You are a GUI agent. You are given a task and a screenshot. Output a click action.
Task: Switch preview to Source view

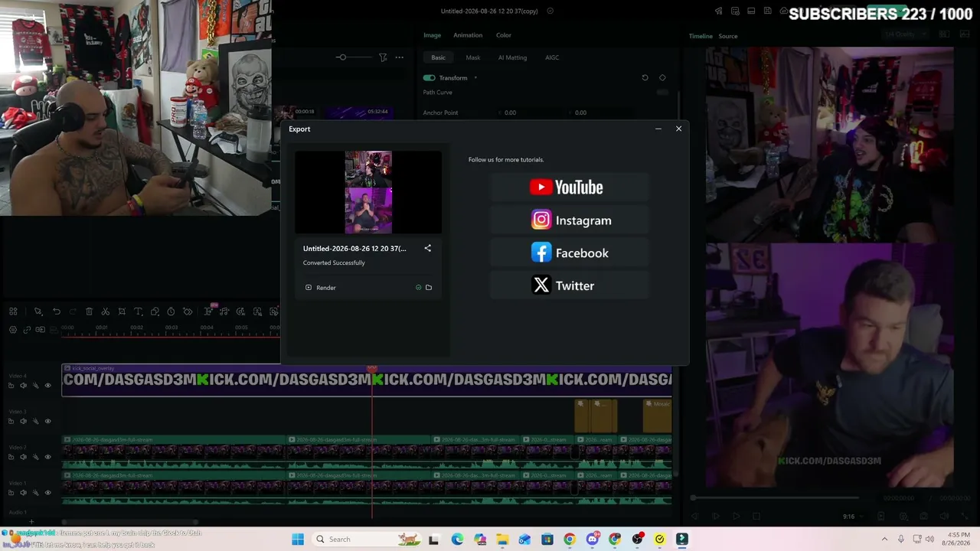(x=728, y=36)
